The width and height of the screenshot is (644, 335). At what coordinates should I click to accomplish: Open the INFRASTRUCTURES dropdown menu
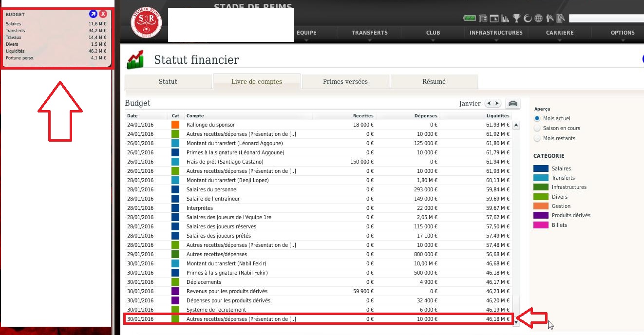[x=496, y=33]
